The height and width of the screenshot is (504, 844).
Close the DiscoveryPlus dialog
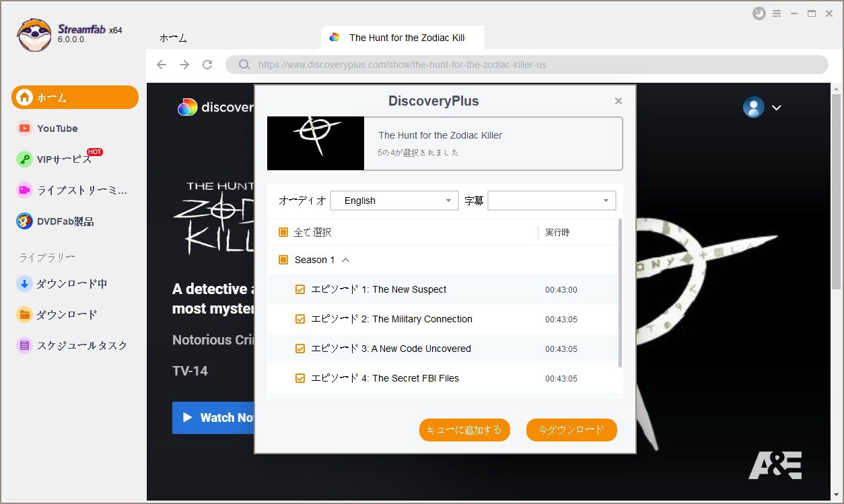pos(619,101)
